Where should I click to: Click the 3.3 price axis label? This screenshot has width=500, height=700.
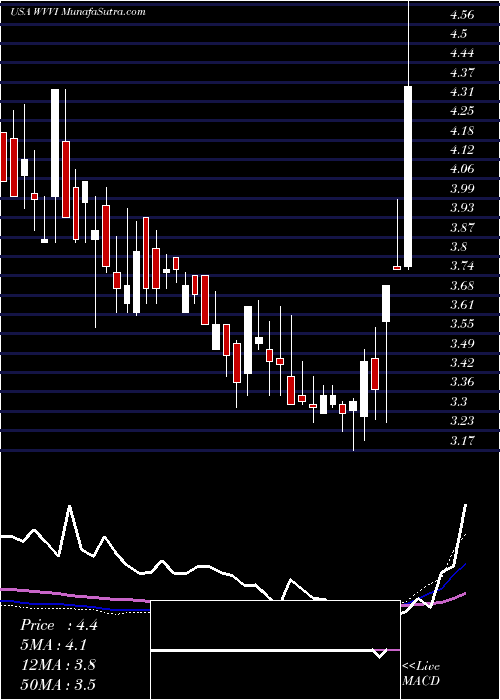(x=459, y=402)
